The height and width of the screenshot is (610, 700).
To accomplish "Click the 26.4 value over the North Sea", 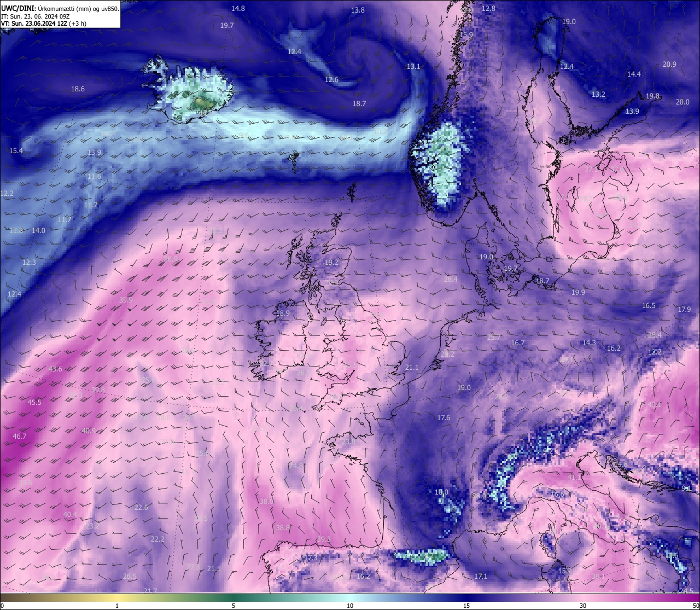I will (451, 279).
